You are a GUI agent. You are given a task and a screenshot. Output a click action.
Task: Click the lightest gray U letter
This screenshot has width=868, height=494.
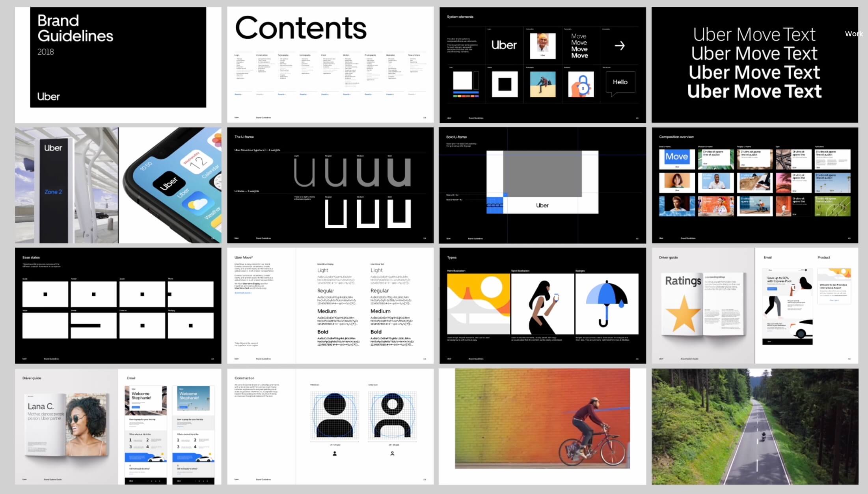(304, 173)
